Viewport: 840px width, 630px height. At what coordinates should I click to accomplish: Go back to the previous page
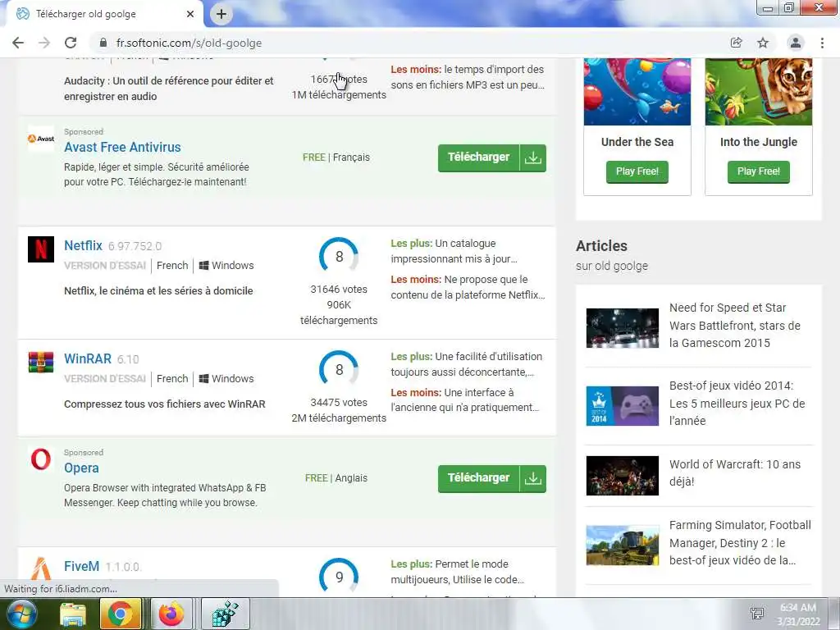[18, 43]
